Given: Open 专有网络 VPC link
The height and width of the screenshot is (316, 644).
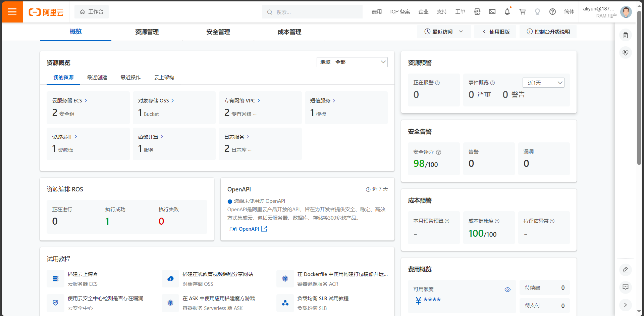Looking at the screenshot, I should pyautogui.click(x=242, y=100).
